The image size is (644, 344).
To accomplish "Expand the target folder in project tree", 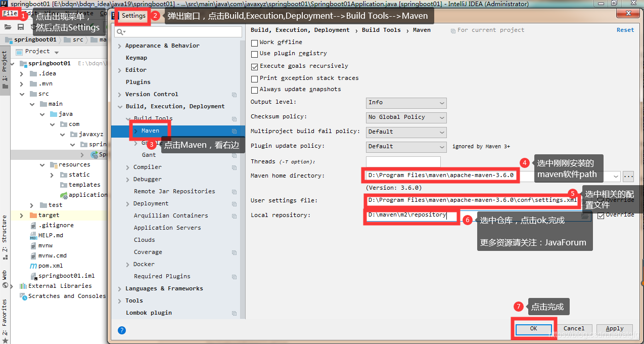I will [x=22, y=215].
